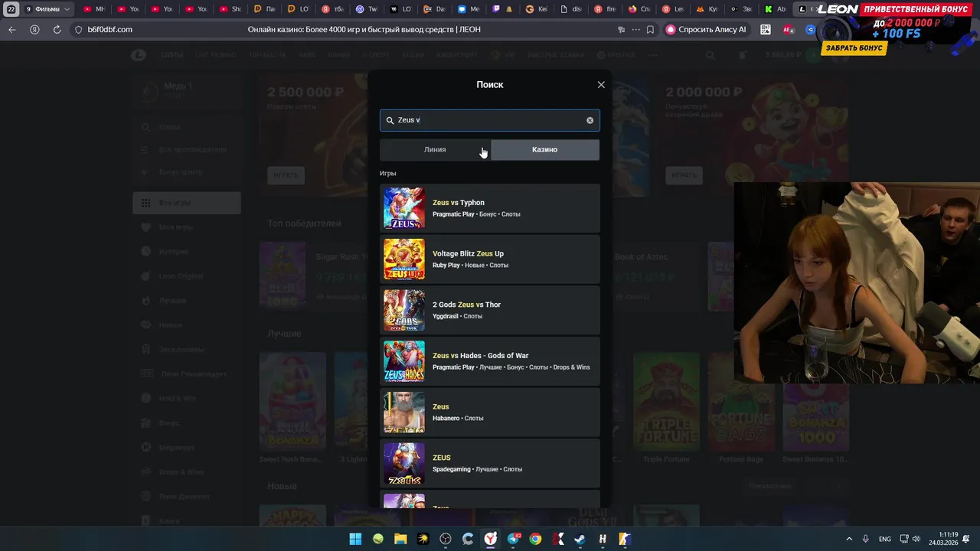
Task: Click the ЗАБРАТЬ БОНУС banner button
Action: tap(854, 47)
